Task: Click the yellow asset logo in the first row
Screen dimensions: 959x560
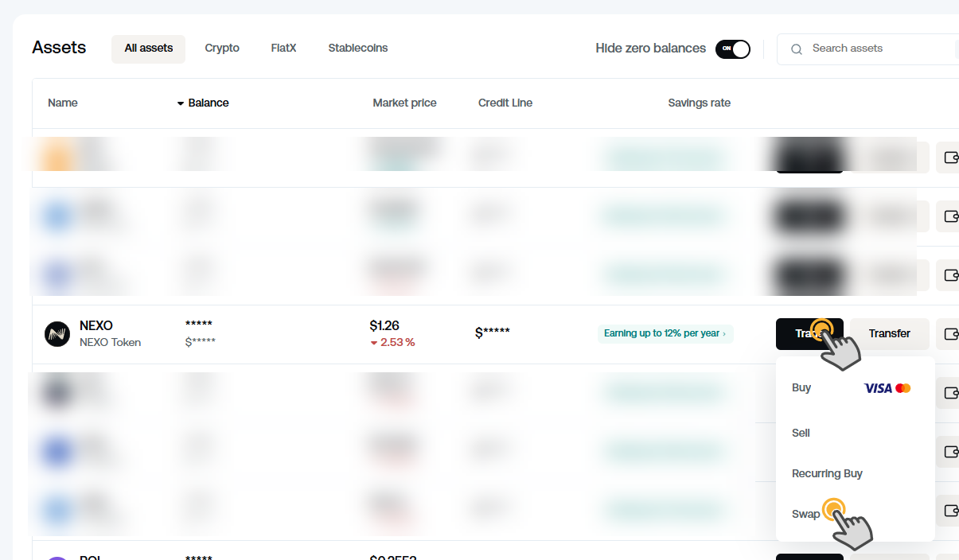Action: click(57, 156)
